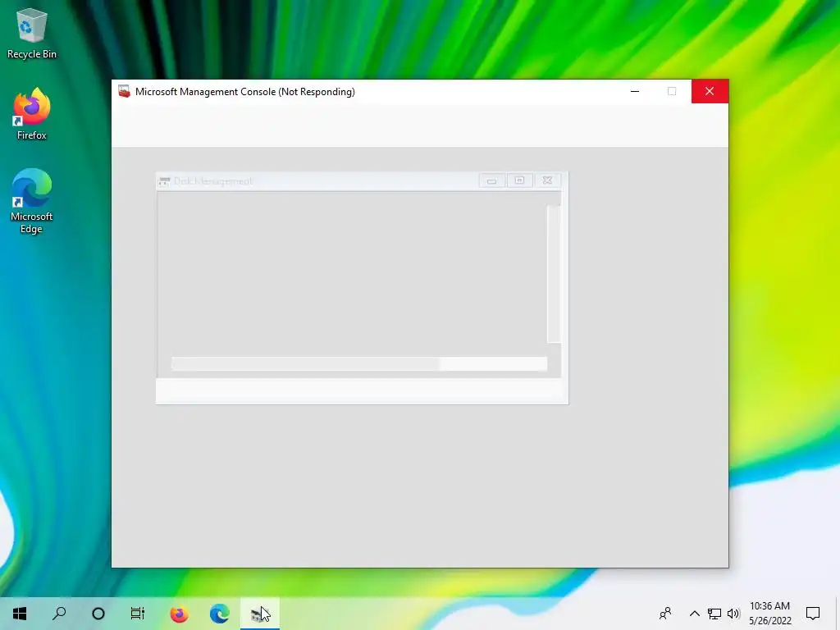Minimize the Disk Management child window
840x630 pixels.
(491, 180)
